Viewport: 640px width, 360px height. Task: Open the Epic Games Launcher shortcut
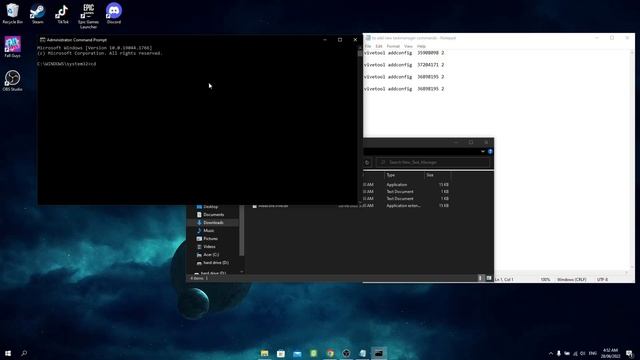pos(88,16)
